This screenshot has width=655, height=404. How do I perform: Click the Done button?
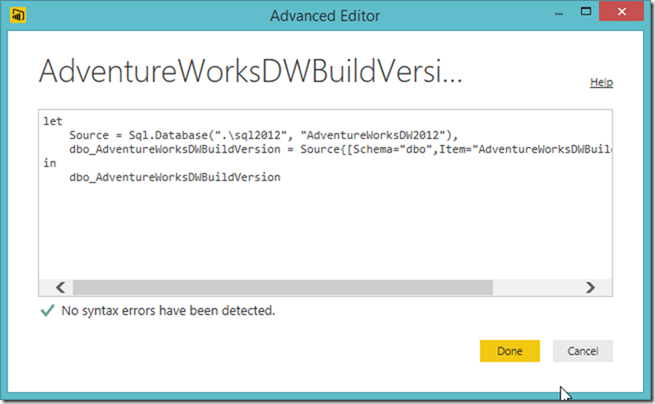510,351
